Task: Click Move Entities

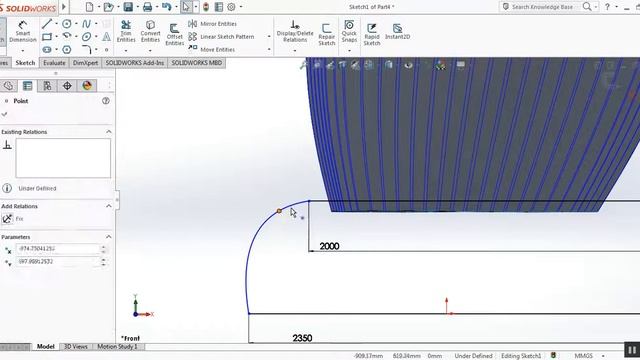Action: click(x=211, y=49)
